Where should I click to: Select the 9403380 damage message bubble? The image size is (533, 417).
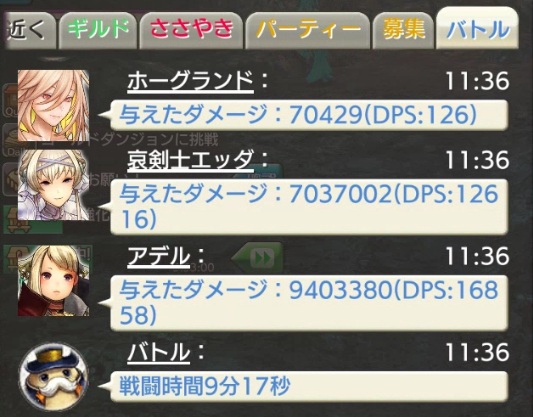309,302
